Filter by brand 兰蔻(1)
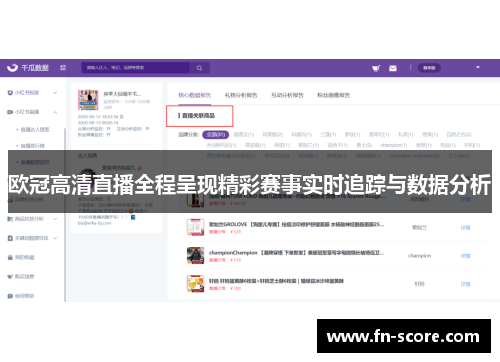 [x=329, y=135]
